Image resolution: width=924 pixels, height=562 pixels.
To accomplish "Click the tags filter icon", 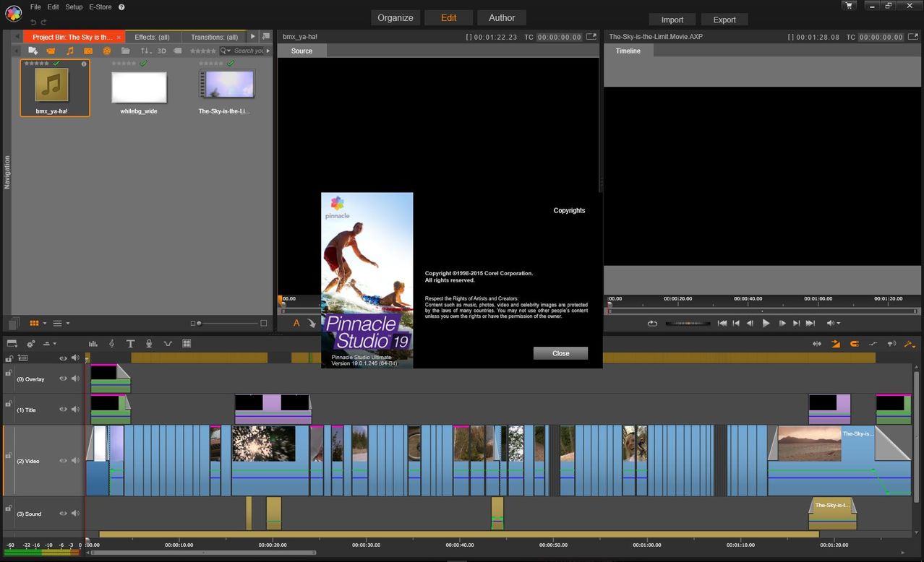I will click(x=177, y=51).
